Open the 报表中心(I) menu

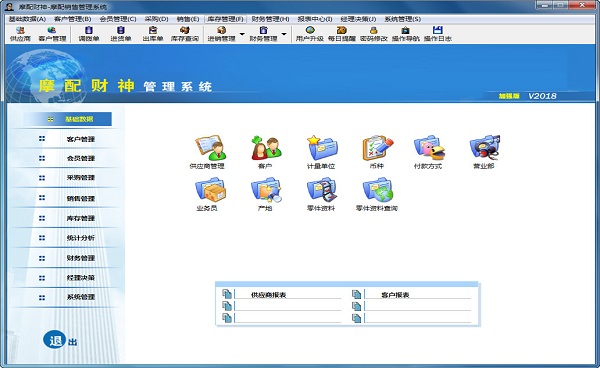tap(315, 19)
